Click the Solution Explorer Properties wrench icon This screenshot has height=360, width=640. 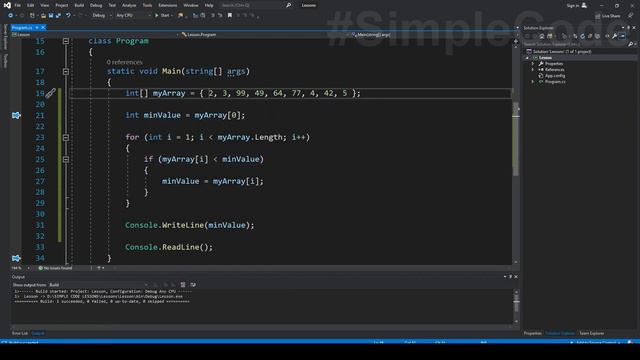click(x=615, y=36)
